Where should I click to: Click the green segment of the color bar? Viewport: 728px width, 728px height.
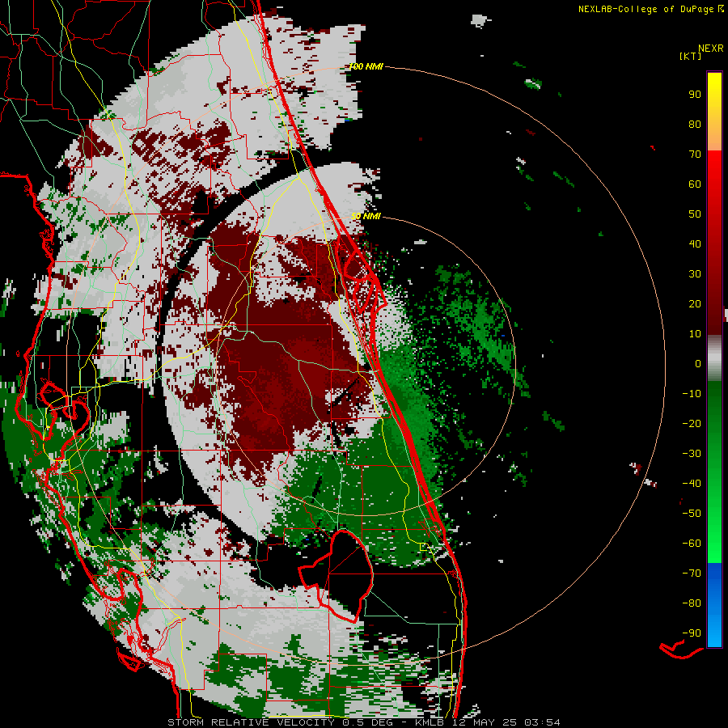tap(714, 472)
